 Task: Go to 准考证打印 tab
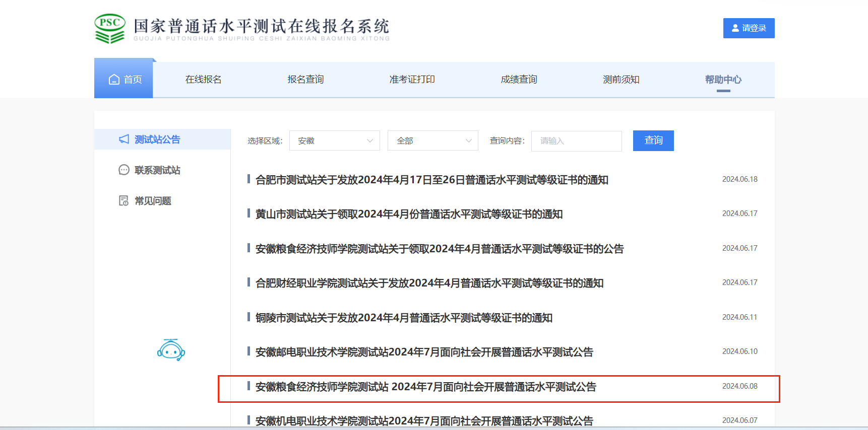click(412, 80)
